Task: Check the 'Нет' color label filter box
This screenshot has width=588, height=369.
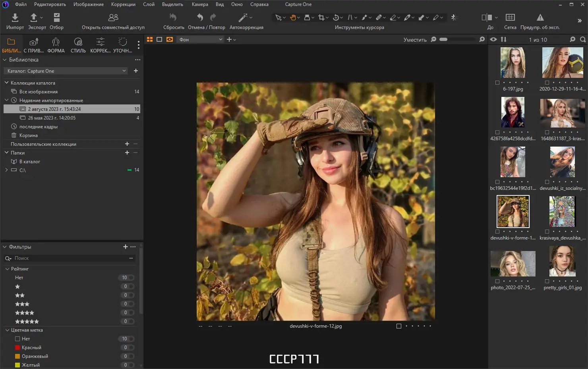Action: coord(17,339)
